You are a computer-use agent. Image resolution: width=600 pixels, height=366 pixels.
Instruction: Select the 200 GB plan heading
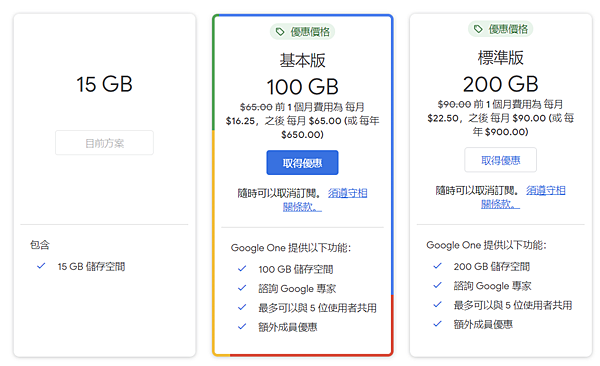501,84
